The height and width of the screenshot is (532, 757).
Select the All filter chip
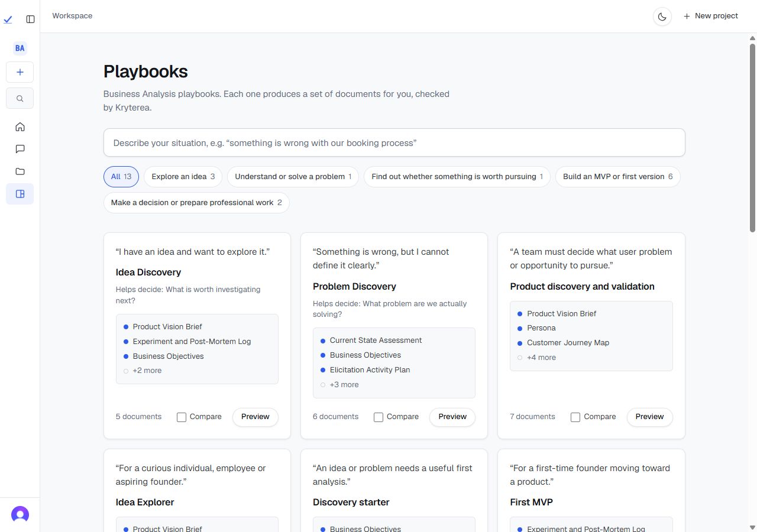(121, 177)
